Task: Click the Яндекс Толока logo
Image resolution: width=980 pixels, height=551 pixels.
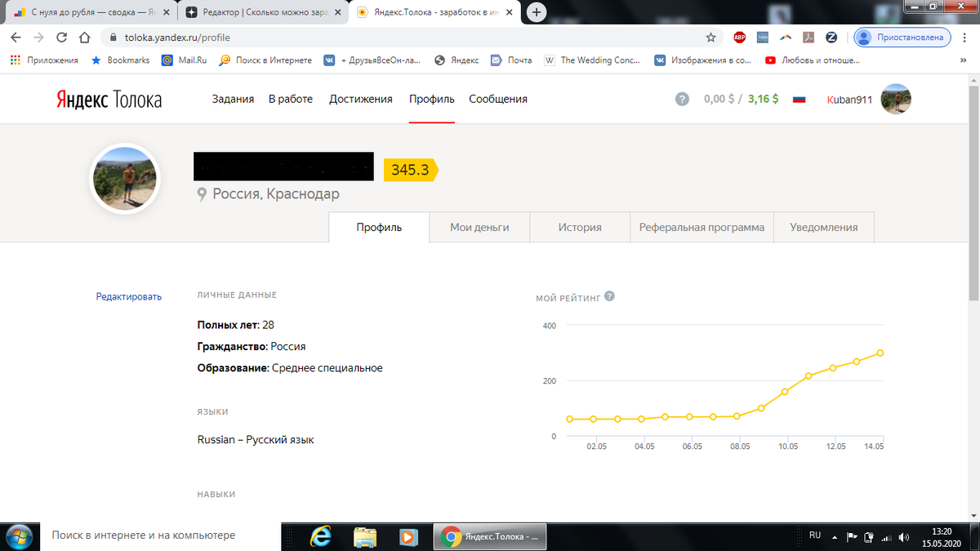Action: pyautogui.click(x=109, y=99)
